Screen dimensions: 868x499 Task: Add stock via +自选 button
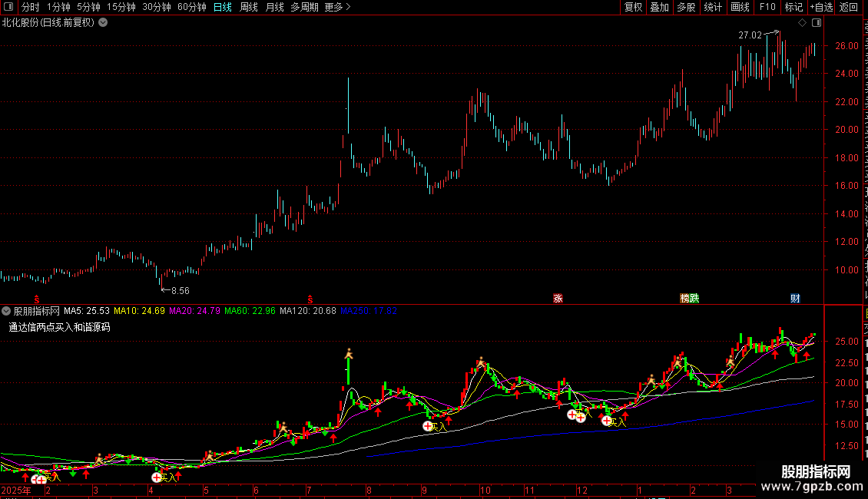821,7
